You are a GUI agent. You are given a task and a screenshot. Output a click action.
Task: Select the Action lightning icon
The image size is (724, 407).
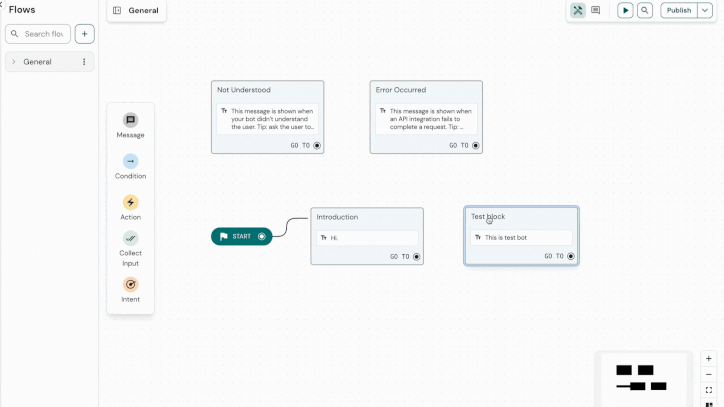coord(130,202)
